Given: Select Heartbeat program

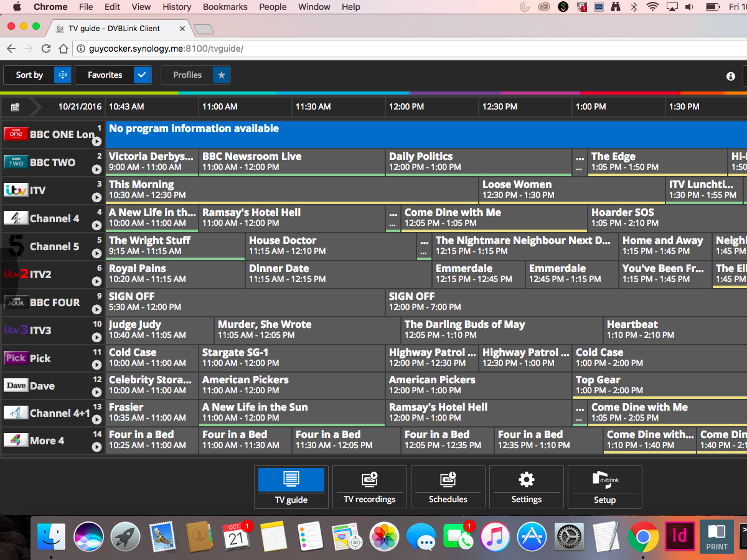Looking at the screenshot, I should pyautogui.click(x=675, y=330).
